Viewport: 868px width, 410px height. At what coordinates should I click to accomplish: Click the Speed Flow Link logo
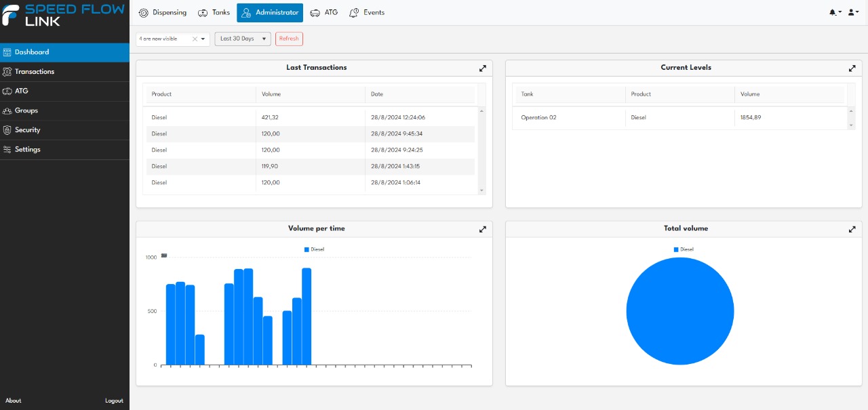(x=63, y=14)
